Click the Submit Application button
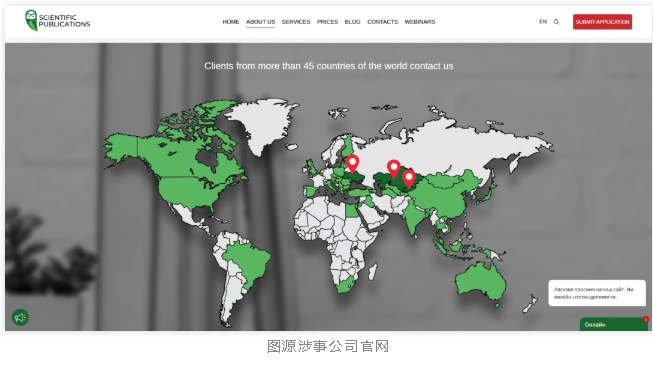The height and width of the screenshot is (365, 653). 602,22
